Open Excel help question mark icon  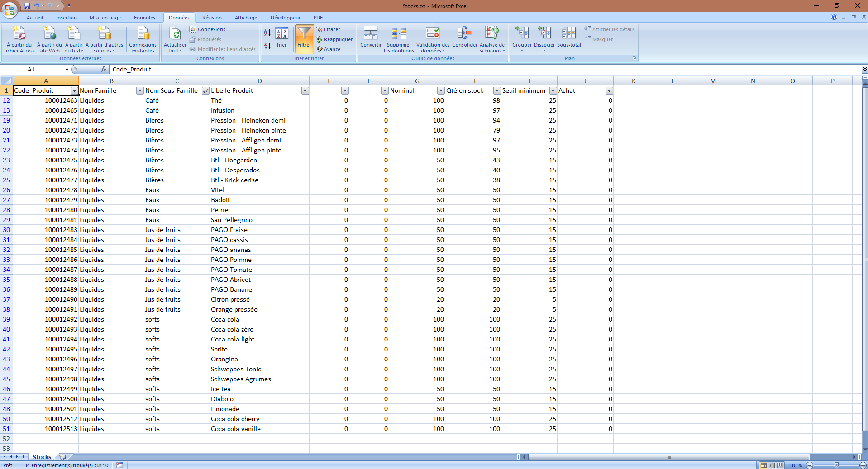(x=834, y=17)
